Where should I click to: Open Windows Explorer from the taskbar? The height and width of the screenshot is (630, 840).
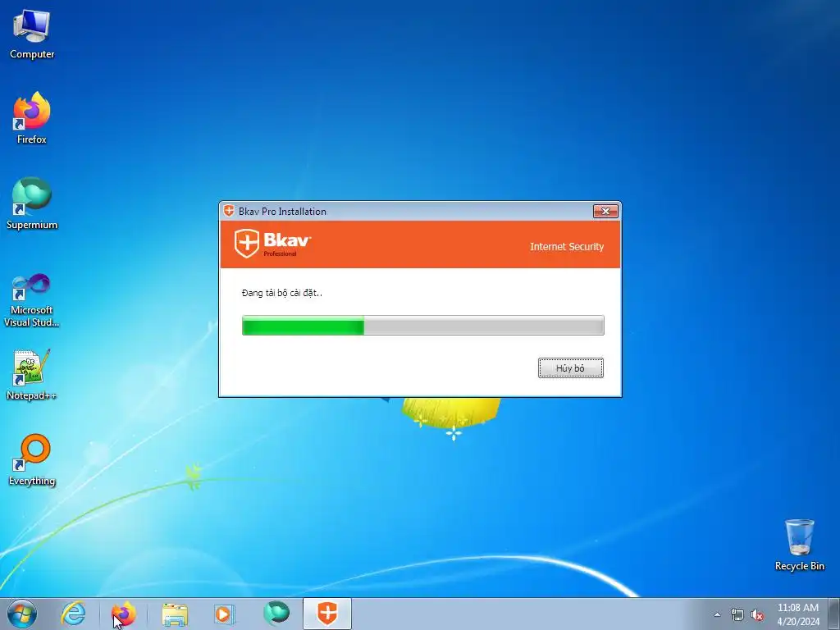(175, 614)
